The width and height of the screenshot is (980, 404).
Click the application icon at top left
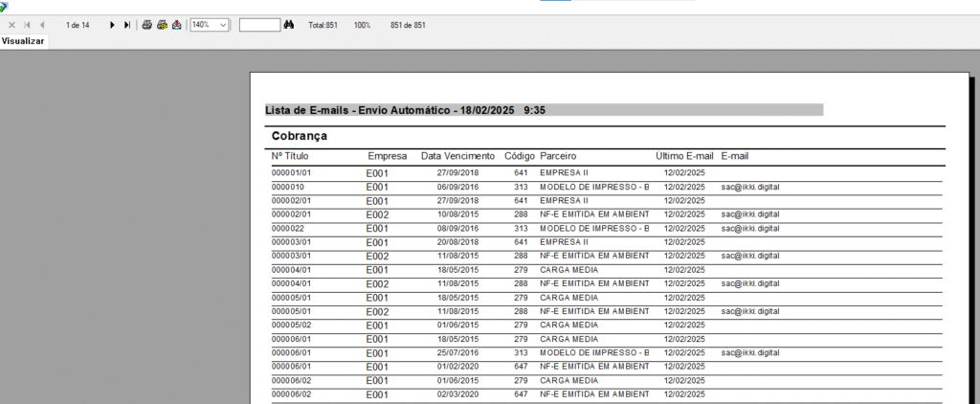click(x=5, y=6)
